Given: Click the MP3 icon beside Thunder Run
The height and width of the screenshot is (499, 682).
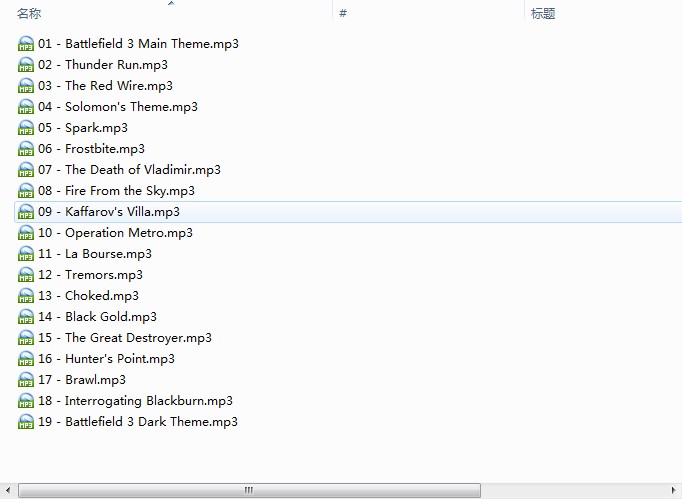Looking at the screenshot, I should click(x=26, y=65).
